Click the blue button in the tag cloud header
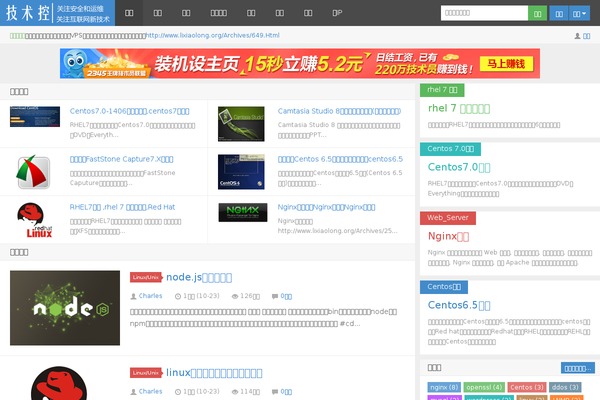This screenshot has height=400, width=600. click(x=578, y=368)
